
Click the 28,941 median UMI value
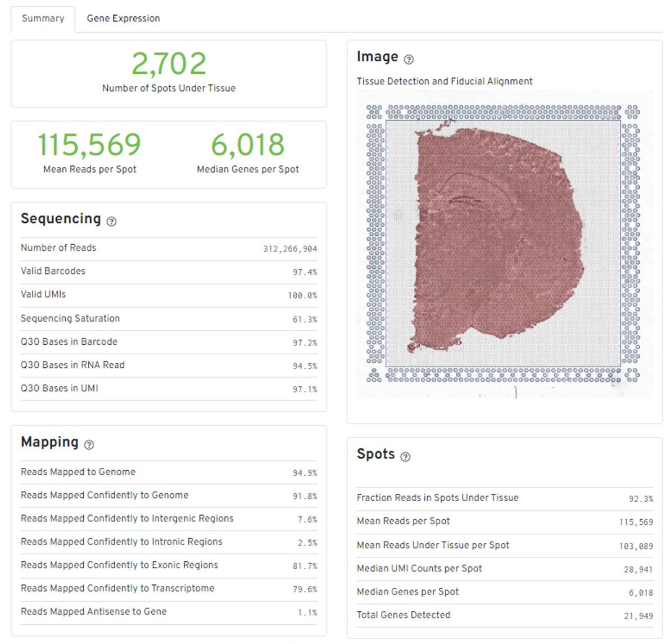(x=639, y=570)
